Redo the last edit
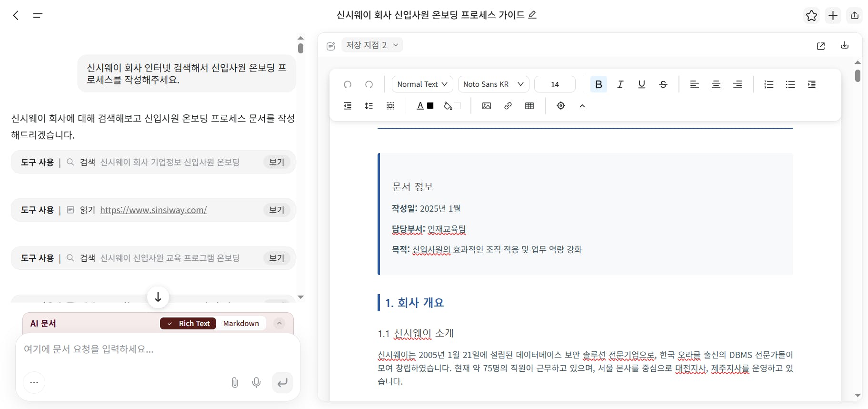868x409 pixels. tap(369, 84)
